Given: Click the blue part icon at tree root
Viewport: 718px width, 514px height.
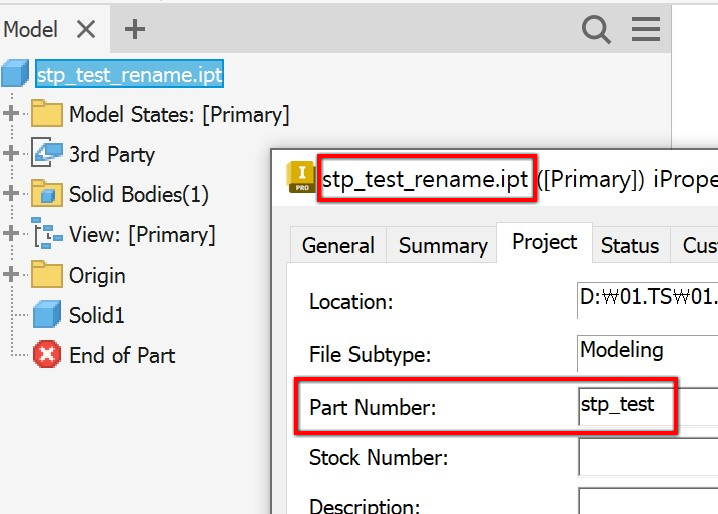Looking at the screenshot, I should pyautogui.click(x=16, y=74).
